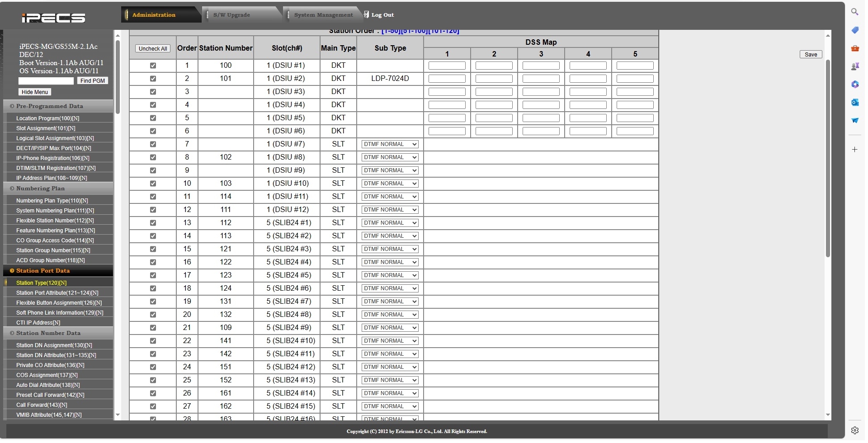
Task: Toggle the checkbox for station 102 row
Action: click(153, 157)
